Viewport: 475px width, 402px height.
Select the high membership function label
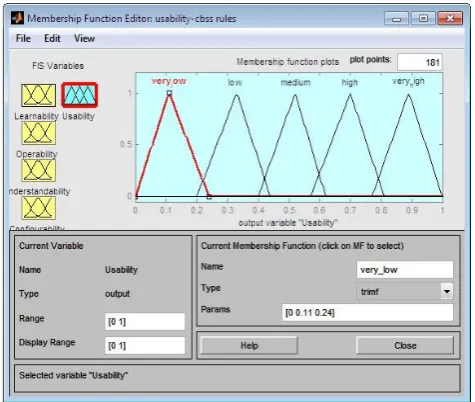(349, 82)
